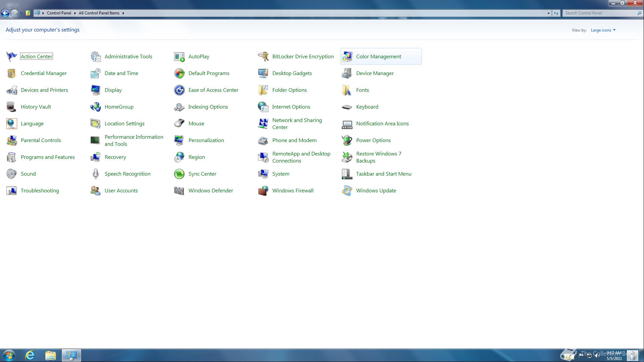The height and width of the screenshot is (362, 644).
Task: Open the Phone and Modem link
Action: point(294,140)
